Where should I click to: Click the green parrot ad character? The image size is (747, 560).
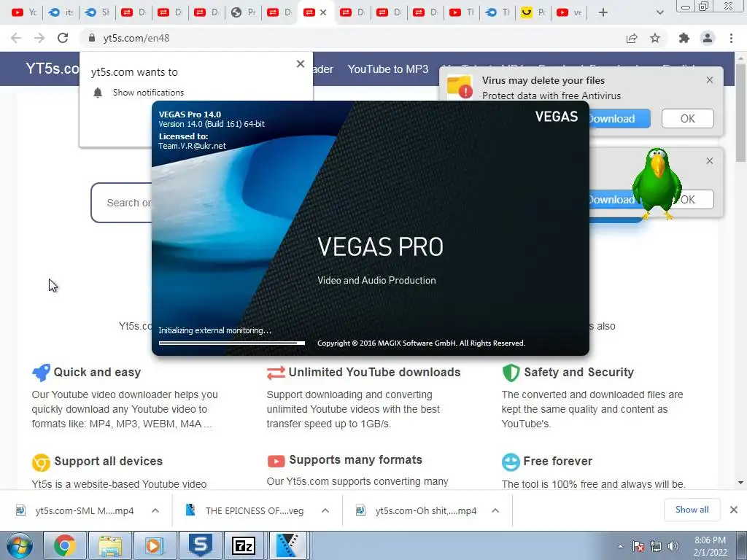click(657, 184)
